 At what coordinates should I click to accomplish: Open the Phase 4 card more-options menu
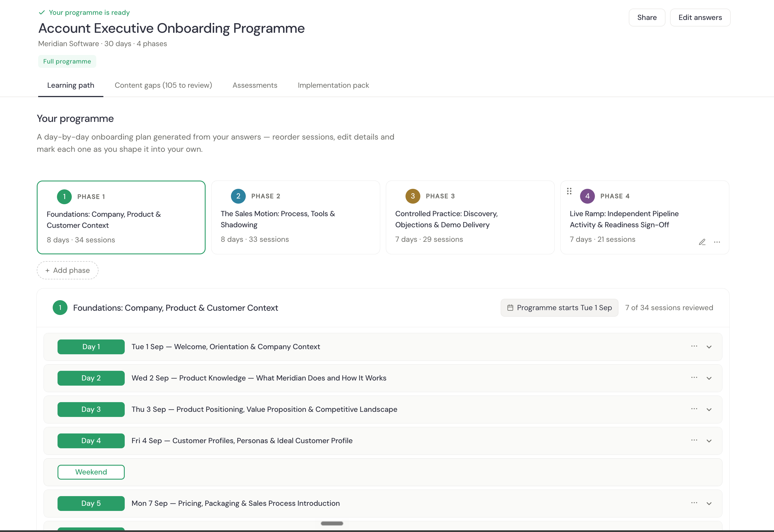pos(717,242)
